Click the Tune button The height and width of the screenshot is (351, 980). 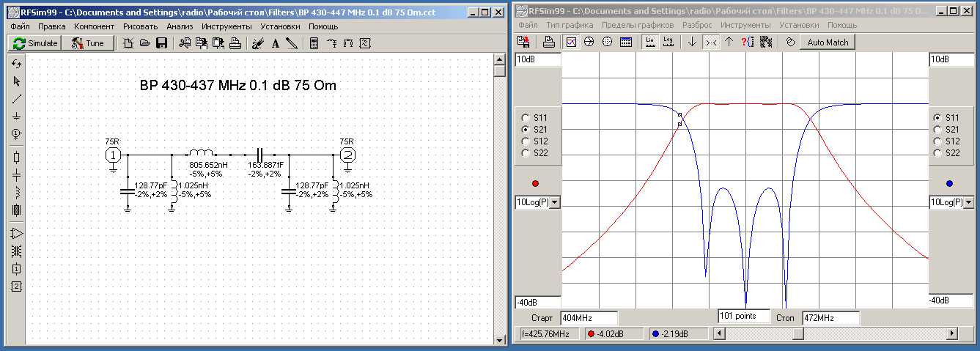tap(87, 43)
